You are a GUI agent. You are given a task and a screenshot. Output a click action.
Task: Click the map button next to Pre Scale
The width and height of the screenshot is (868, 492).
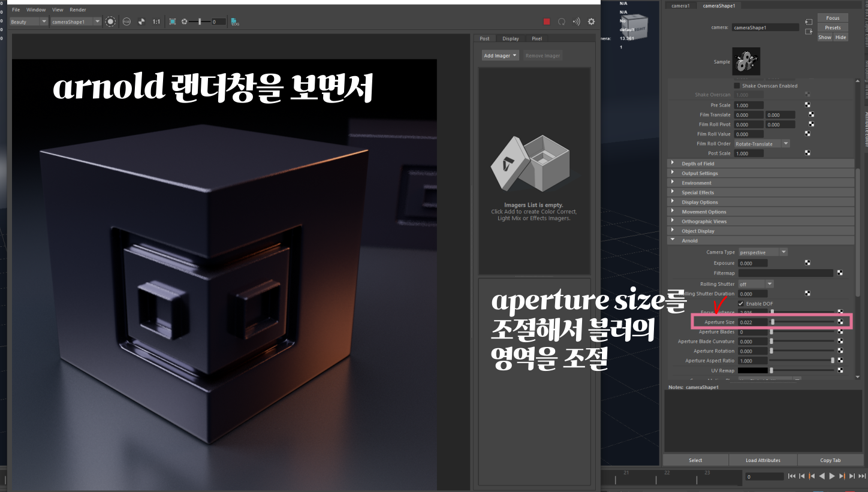point(807,105)
